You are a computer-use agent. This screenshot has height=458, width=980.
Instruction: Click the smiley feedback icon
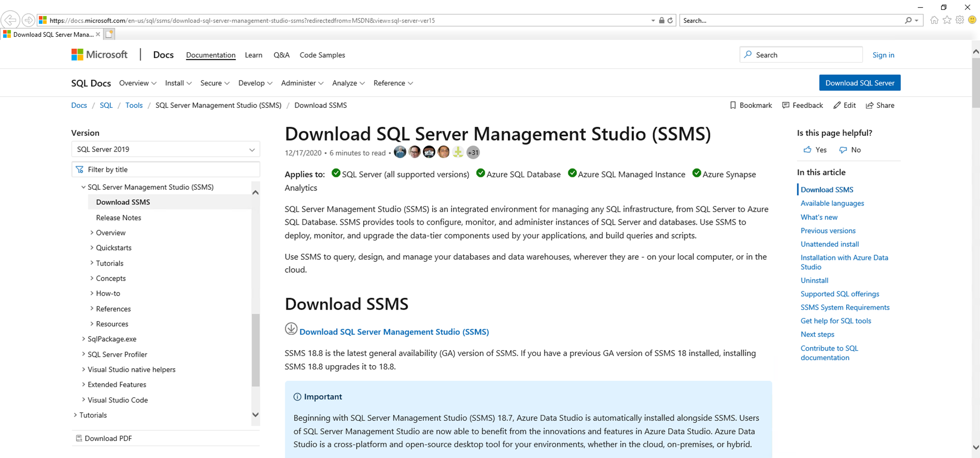[x=972, y=20]
